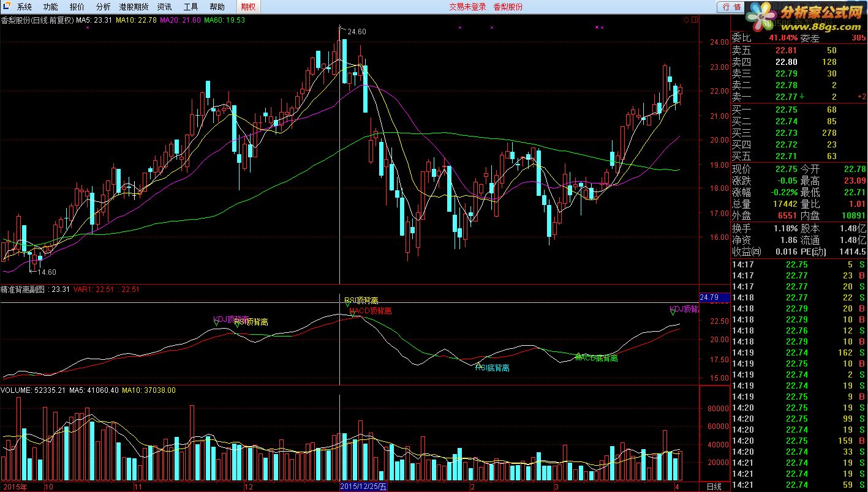868x492 pixels.
Task: Click the 24.79 indicator axis value box
Action: pyautogui.click(x=714, y=297)
